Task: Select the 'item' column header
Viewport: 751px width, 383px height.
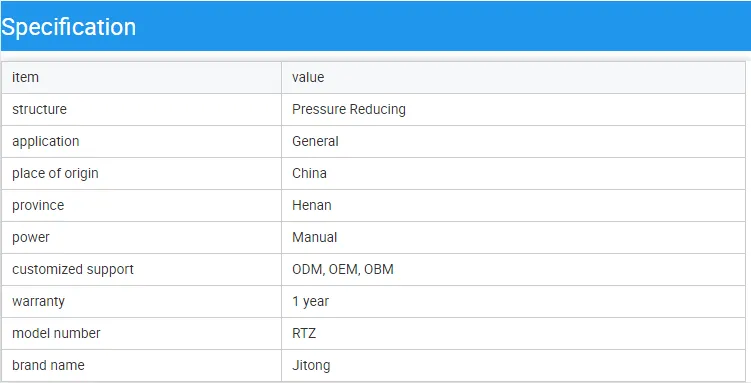Action: pos(25,77)
